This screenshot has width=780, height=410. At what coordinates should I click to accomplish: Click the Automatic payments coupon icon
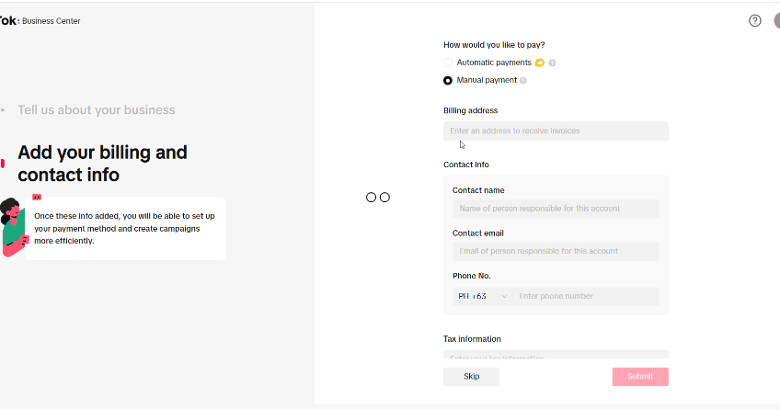540,63
